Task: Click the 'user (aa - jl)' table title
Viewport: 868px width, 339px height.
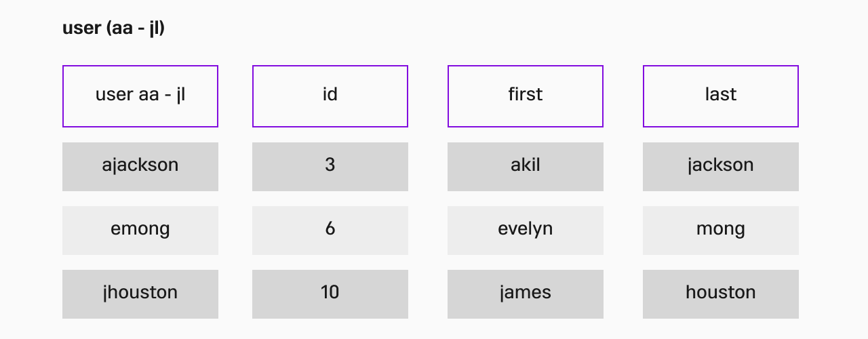Action: [114, 28]
